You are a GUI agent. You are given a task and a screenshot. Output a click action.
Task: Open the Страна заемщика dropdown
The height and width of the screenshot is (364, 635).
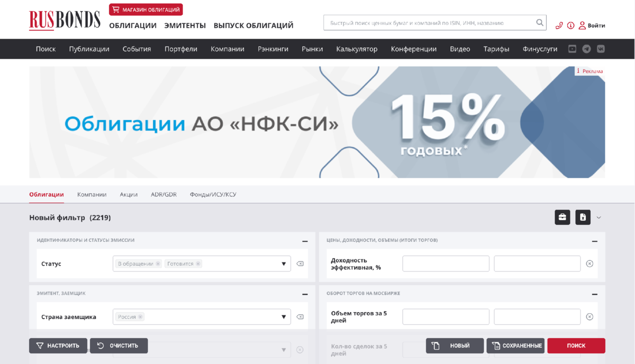(284, 317)
